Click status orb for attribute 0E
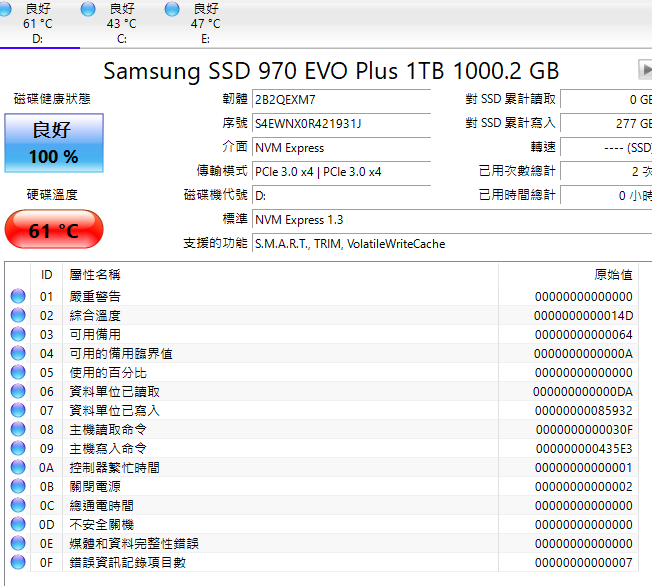Screen dimensions: 652x586 click(18, 543)
